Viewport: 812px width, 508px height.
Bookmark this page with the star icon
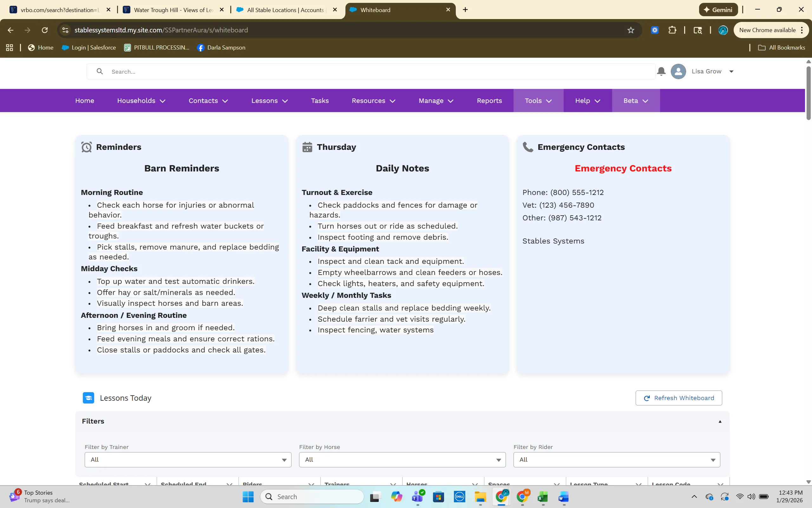631,30
